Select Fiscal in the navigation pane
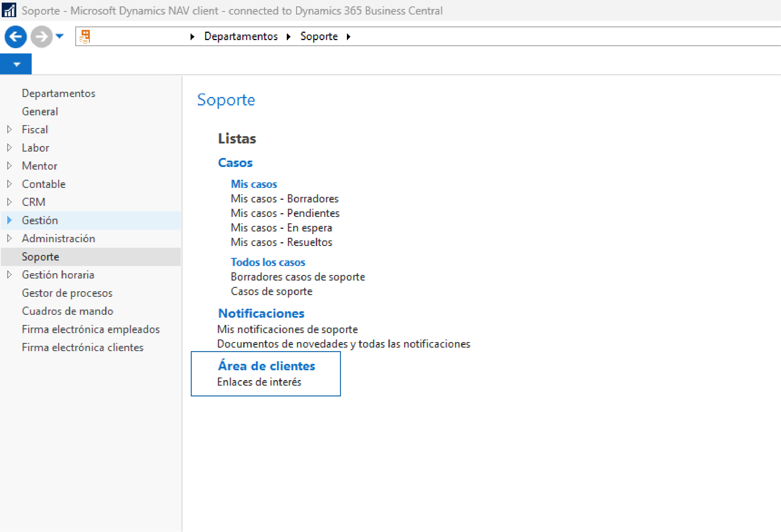Image resolution: width=781 pixels, height=532 pixels. [35, 129]
